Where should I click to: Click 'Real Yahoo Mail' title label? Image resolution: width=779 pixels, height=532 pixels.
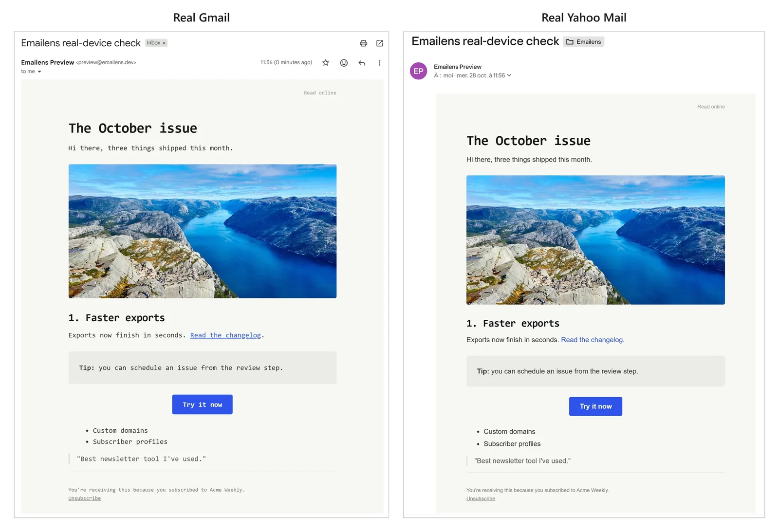pos(584,18)
